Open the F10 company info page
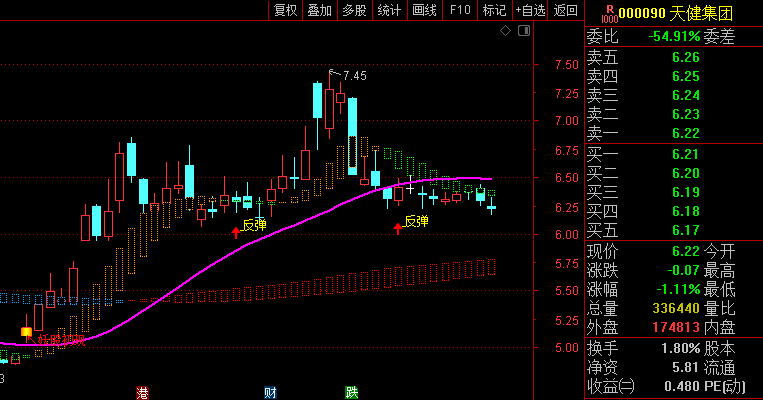The height and width of the screenshot is (400, 763). tap(460, 10)
